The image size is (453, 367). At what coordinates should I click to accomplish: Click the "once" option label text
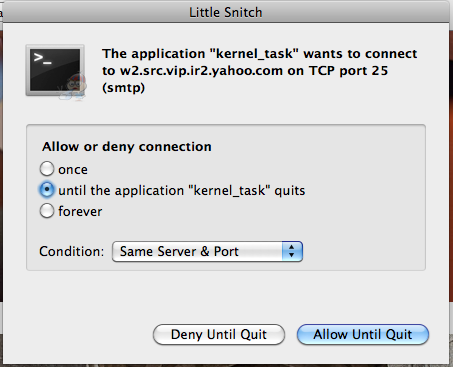[73, 170]
